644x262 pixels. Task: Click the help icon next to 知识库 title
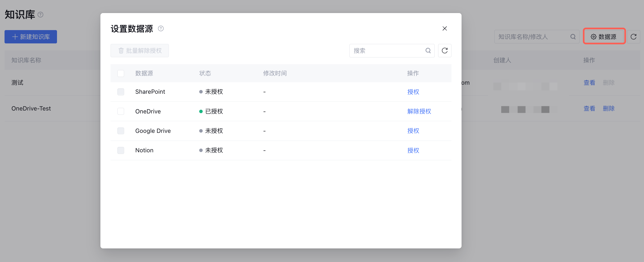tap(40, 15)
